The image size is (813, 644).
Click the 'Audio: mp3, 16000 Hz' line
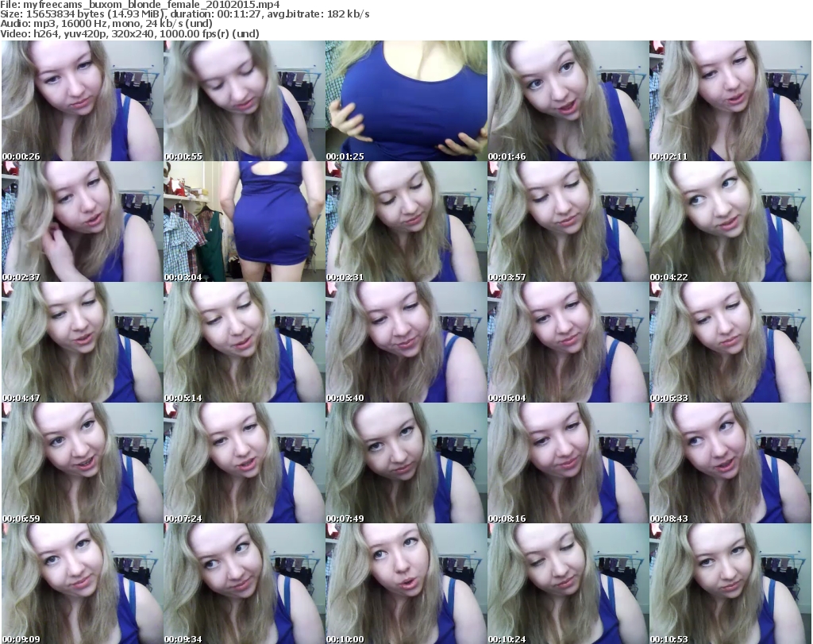[x=106, y=24]
